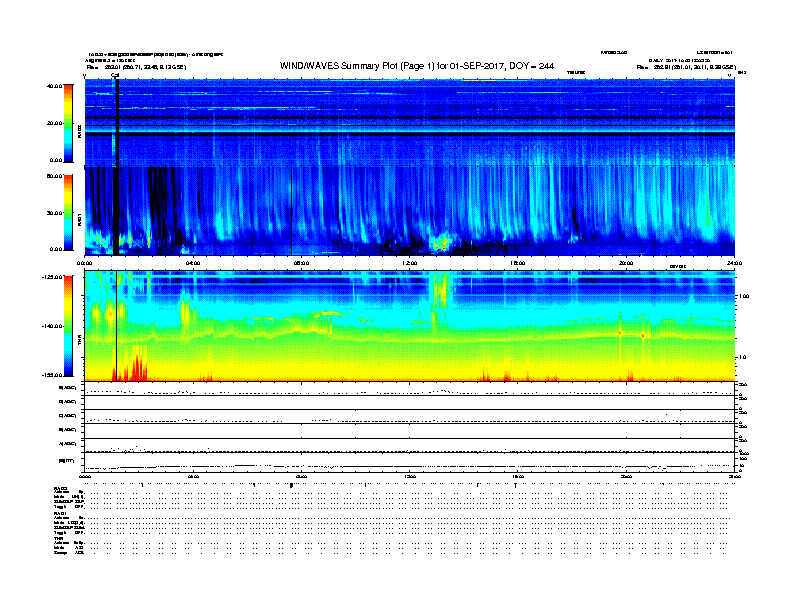Click the bottom magnetic field line plot
The height and width of the screenshot is (612, 792).
(410, 462)
